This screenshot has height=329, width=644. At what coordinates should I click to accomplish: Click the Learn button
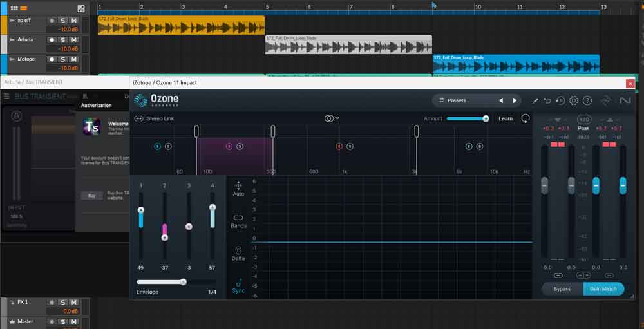point(506,118)
